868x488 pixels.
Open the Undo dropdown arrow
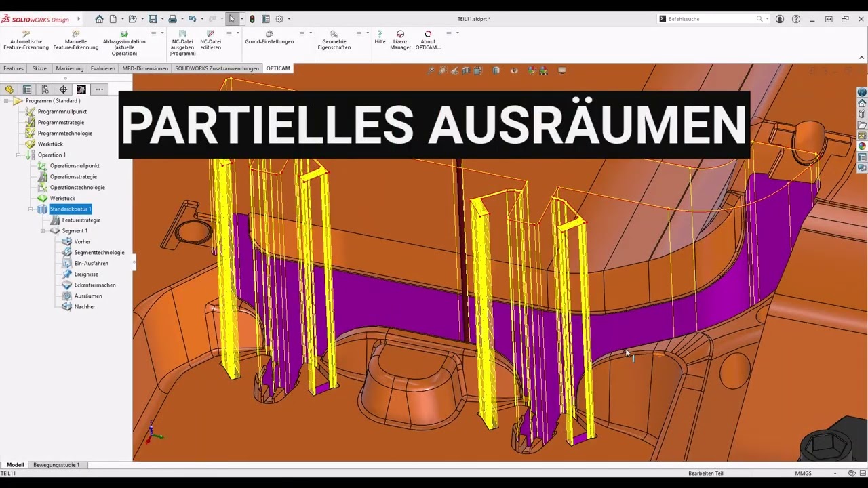(x=201, y=19)
